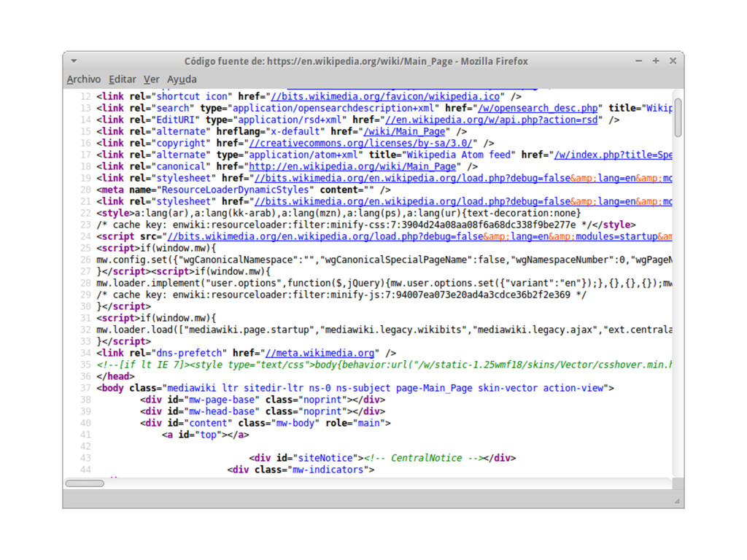Screen dimensions: 747x560
Task: Click the "copyright" rel value on line 16
Action: (181, 144)
